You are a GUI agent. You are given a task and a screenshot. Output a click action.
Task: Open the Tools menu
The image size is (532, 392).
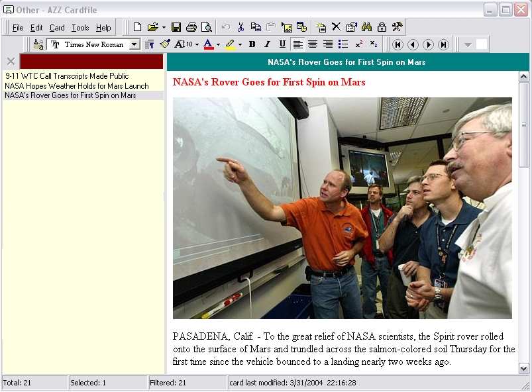[80, 28]
